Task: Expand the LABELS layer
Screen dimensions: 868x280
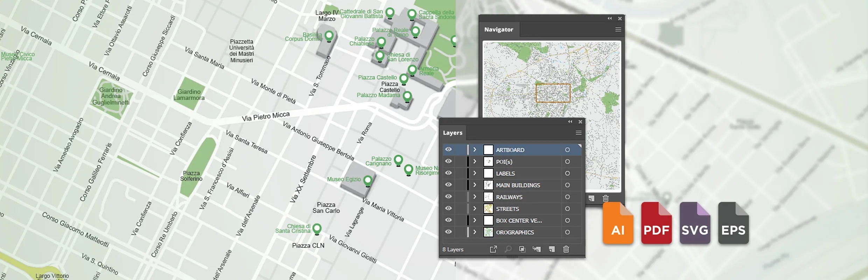Action: (475, 173)
